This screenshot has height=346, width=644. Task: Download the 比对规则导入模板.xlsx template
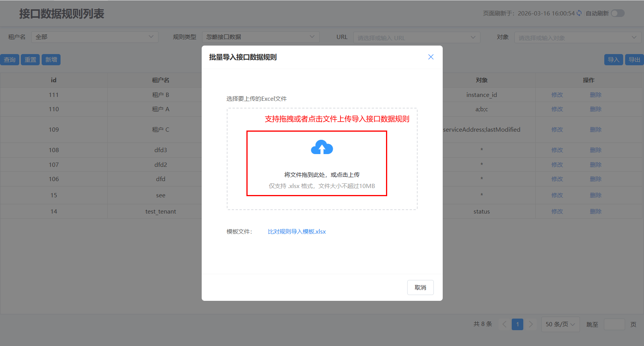(x=297, y=232)
